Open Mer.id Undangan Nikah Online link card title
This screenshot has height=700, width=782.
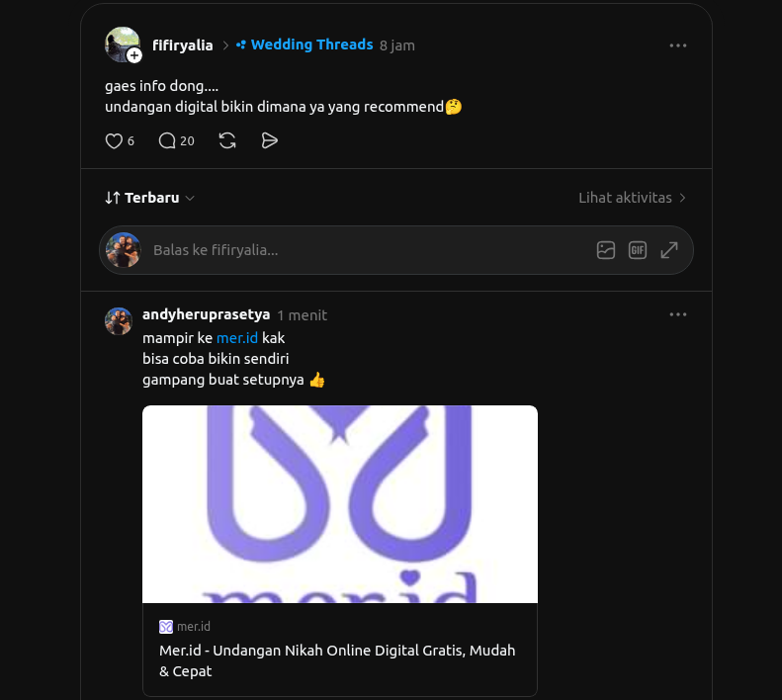337,660
